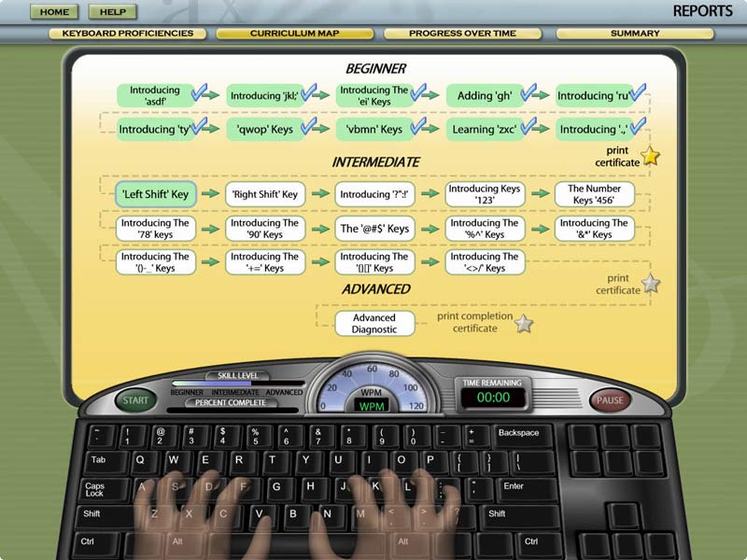Open The '@#$' Keys lesson
Screen dimensions: 747x560
tap(375, 229)
